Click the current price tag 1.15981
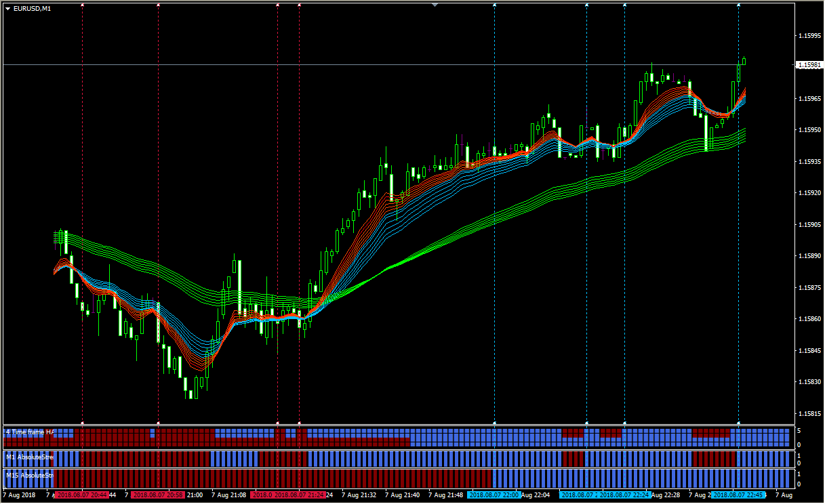 point(807,65)
